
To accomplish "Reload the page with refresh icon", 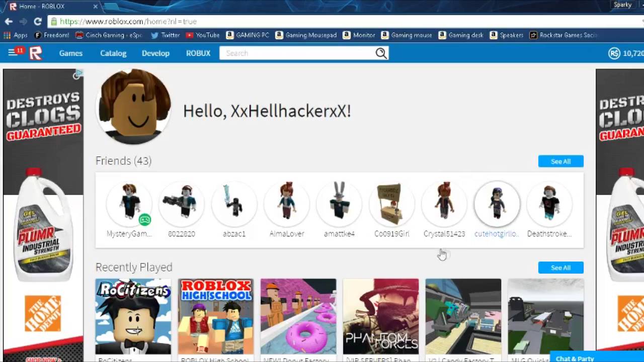I will tap(37, 22).
